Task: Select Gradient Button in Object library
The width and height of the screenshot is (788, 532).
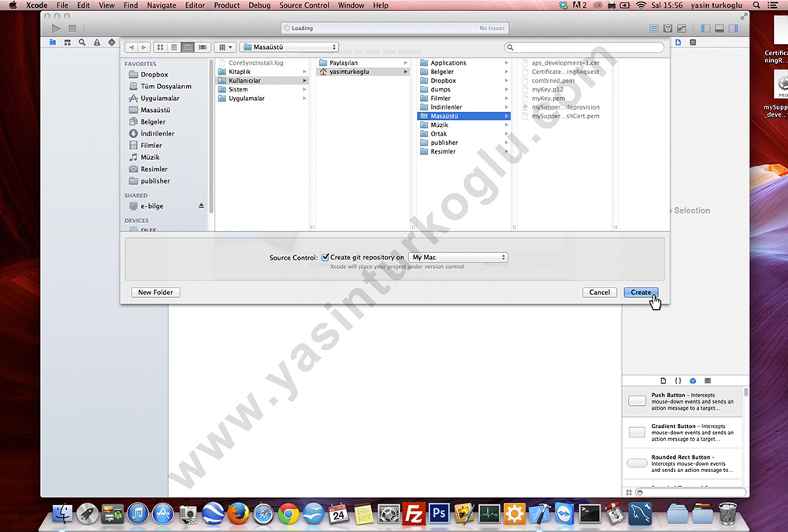Action: [x=682, y=433]
